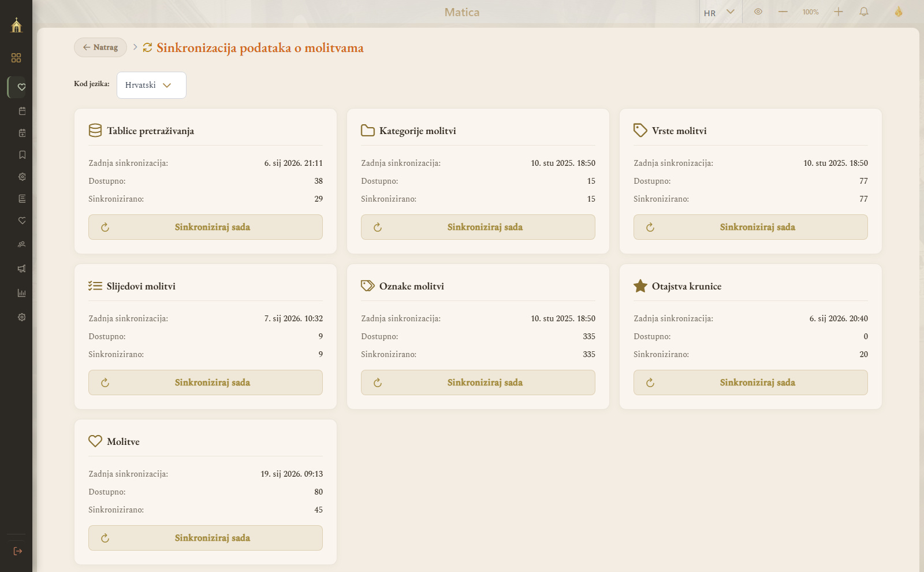Image resolution: width=924 pixels, height=572 pixels.
Task: Click the Natrag back button
Action: 100,47
